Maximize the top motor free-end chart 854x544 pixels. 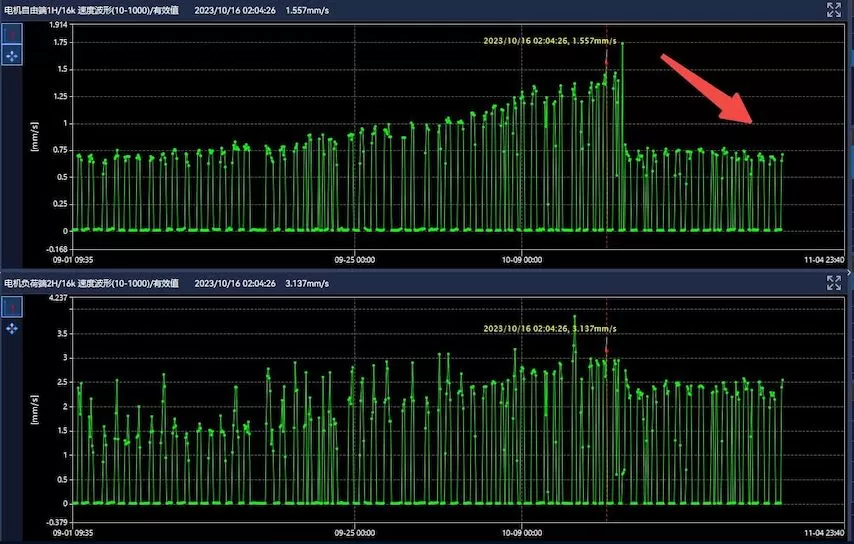click(x=834, y=10)
